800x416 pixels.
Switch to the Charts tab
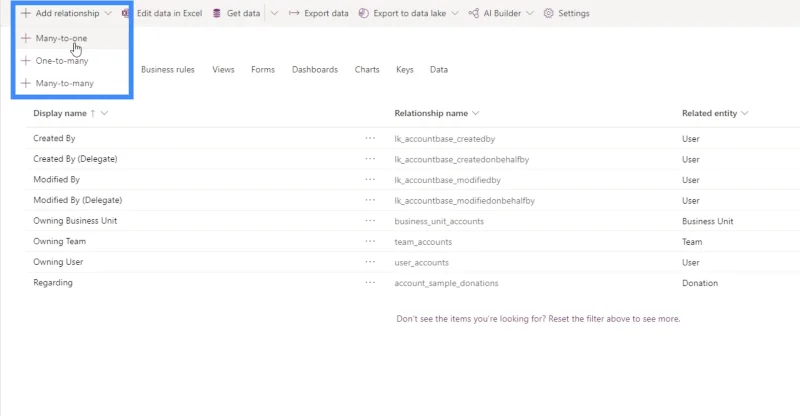click(367, 69)
